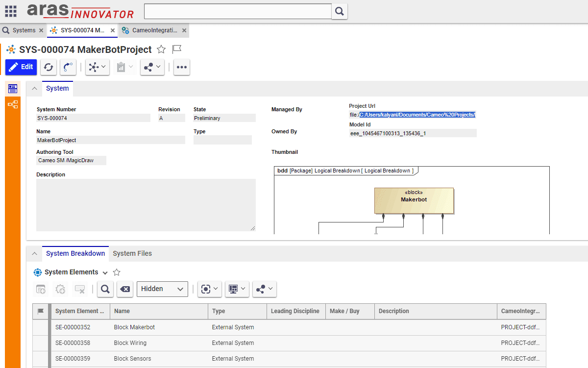The height and width of the screenshot is (368, 588).
Task: Click the Aras Innovator logo
Action: 80,11
